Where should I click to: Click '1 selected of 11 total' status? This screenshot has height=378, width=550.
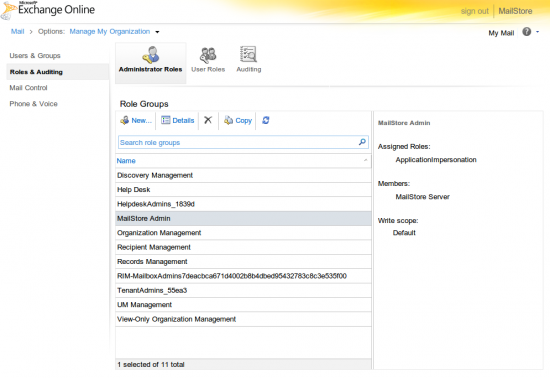(151, 365)
